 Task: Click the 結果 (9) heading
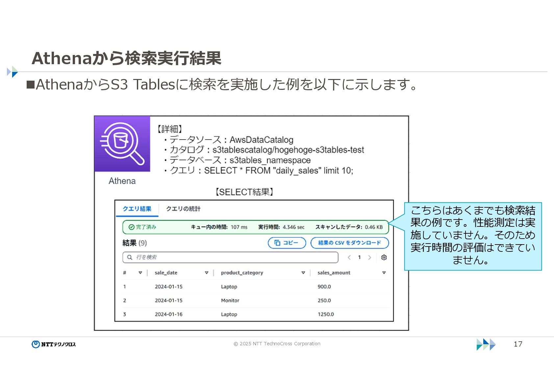[x=135, y=243]
